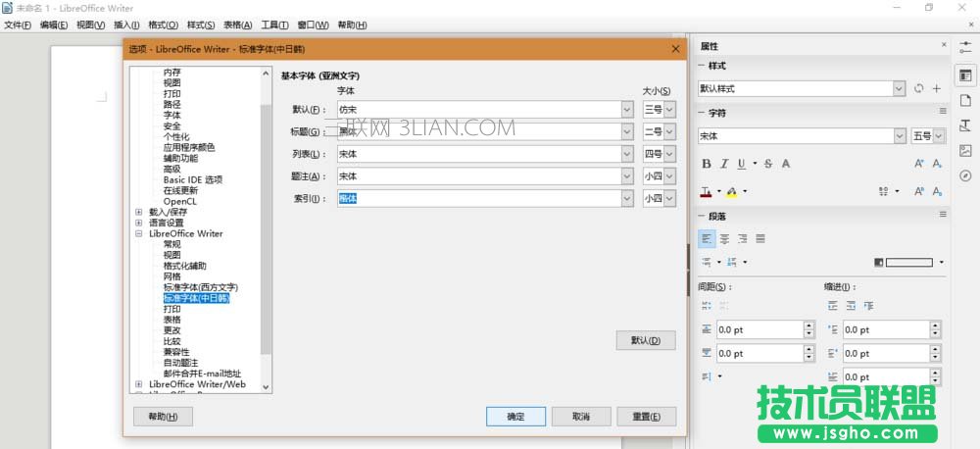Open the Sidebar Settings icon

pos(965,47)
